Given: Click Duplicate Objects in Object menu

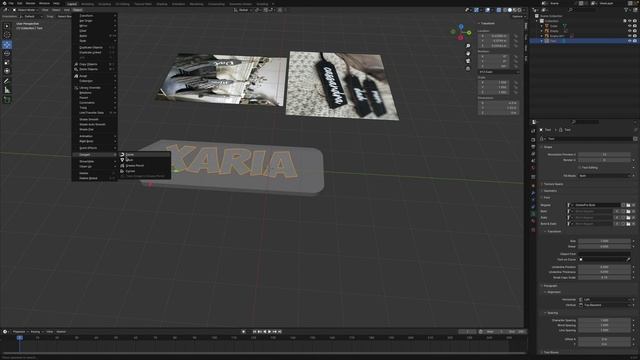Looking at the screenshot, I should [x=95, y=47].
